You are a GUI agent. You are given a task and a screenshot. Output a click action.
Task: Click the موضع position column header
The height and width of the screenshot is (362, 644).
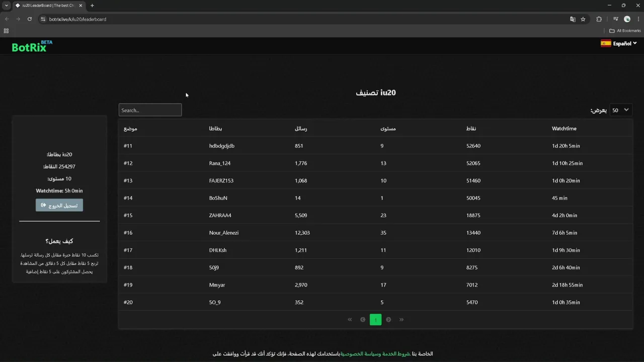pos(130,129)
